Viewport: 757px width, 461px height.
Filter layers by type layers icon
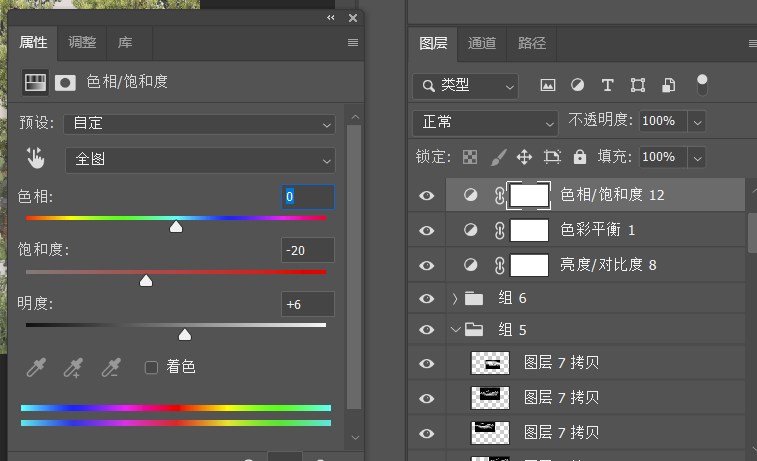tap(607, 85)
